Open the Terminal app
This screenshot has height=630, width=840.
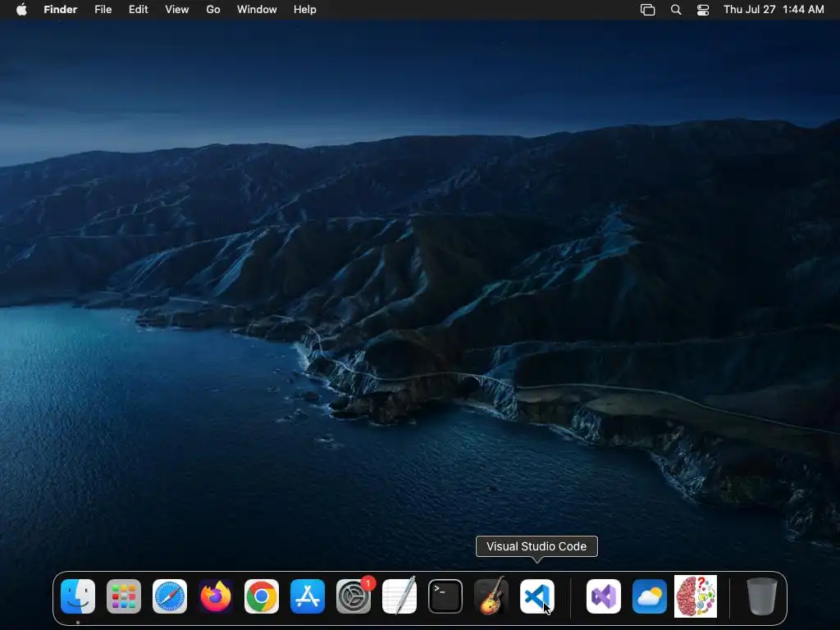coord(445,597)
